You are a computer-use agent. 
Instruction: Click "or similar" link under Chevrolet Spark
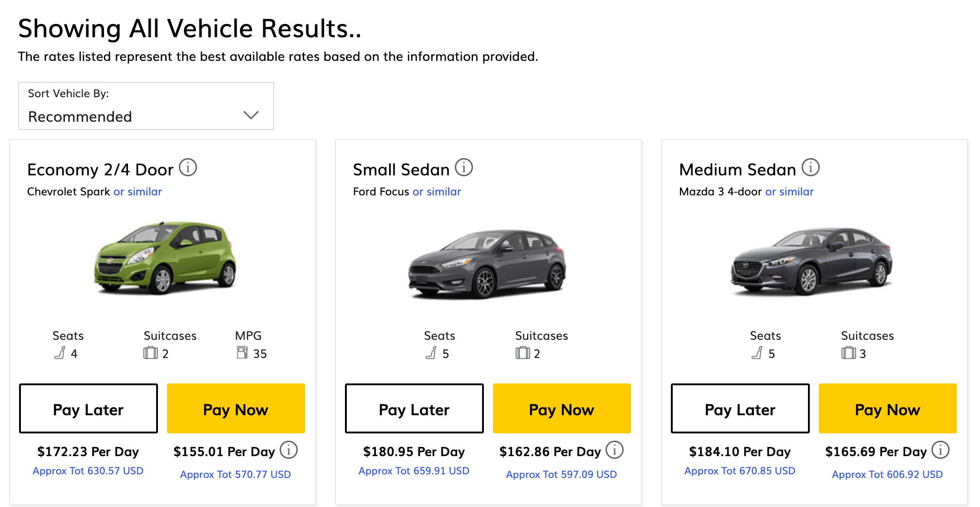pos(138,192)
